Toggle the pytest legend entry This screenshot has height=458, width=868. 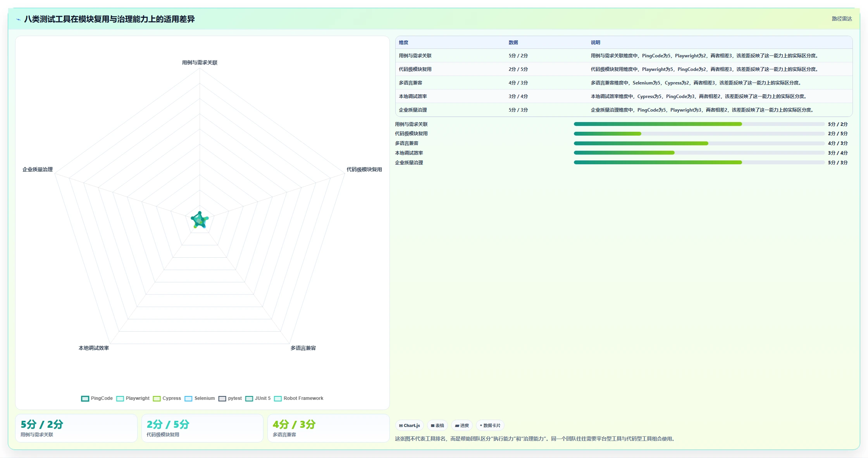(230, 398)
